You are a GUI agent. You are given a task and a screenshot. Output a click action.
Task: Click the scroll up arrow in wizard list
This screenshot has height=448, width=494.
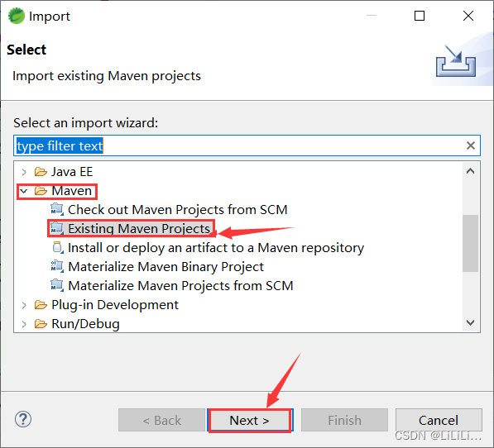[470, 171]
